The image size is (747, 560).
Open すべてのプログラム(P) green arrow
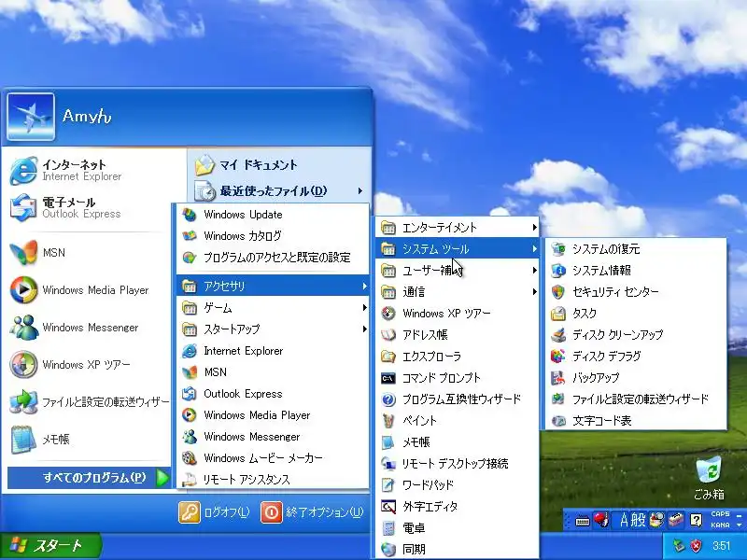coord(162,478)
